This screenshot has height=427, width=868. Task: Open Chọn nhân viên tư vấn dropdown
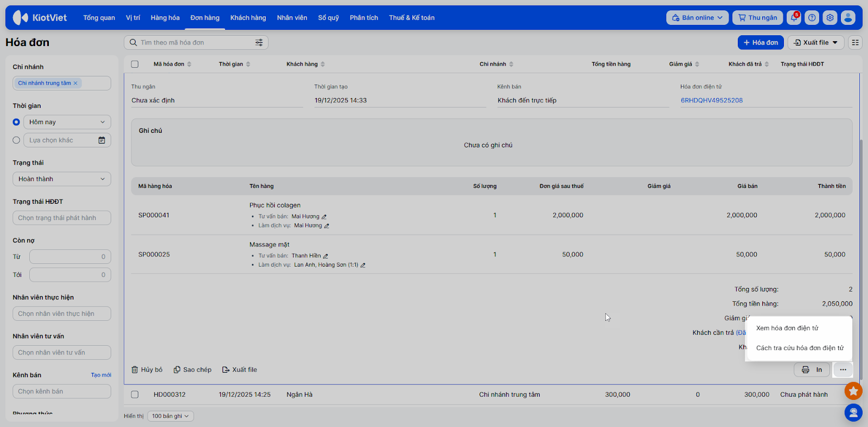click(62, 353)
